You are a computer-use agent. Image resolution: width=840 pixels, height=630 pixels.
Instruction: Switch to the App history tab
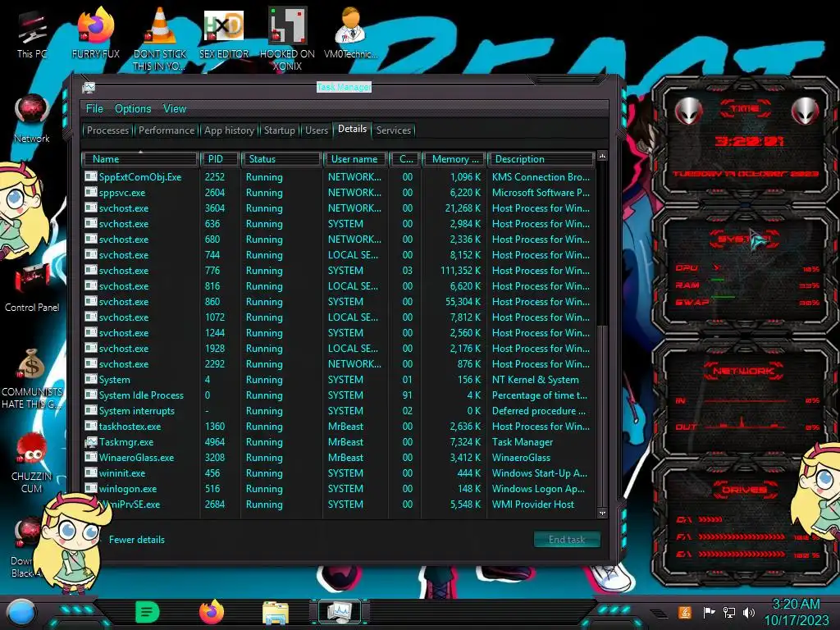coord(229,130)
